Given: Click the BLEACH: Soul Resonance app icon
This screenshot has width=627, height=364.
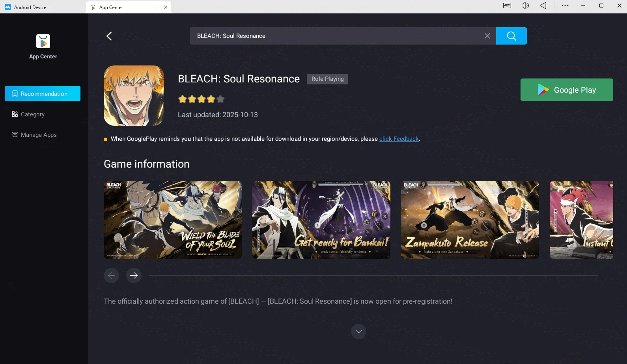Looking at the screenshot, I should click(x=134, y=95).
